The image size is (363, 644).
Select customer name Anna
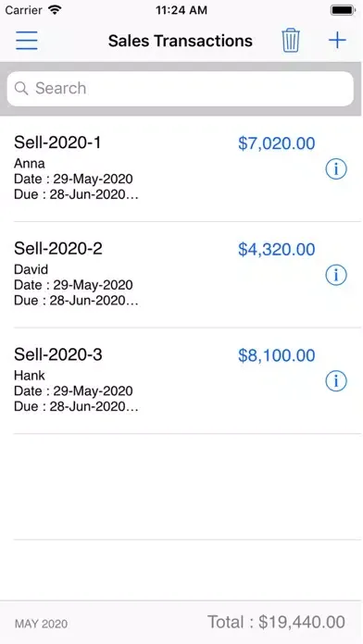point(30,164)
